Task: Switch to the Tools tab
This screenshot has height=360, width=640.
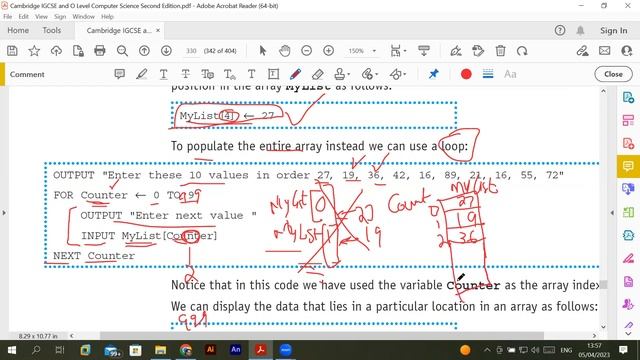Action: point(51,31)
